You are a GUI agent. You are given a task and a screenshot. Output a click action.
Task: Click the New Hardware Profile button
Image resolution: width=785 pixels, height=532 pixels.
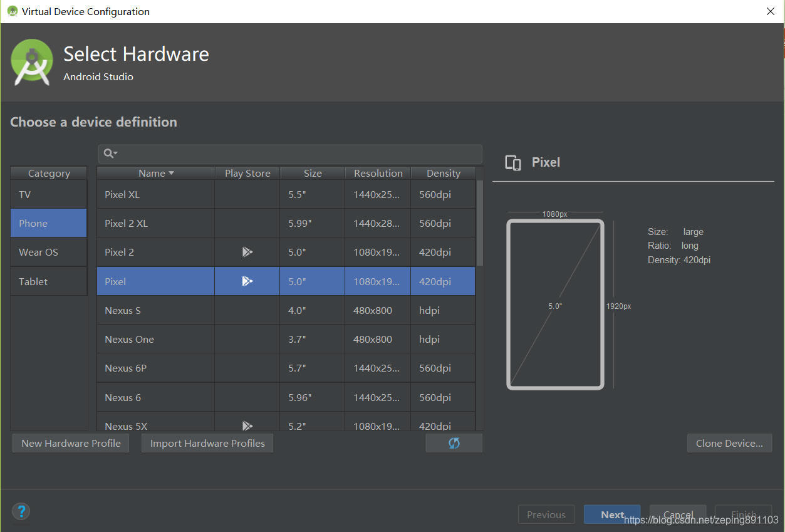pos(71,443)
